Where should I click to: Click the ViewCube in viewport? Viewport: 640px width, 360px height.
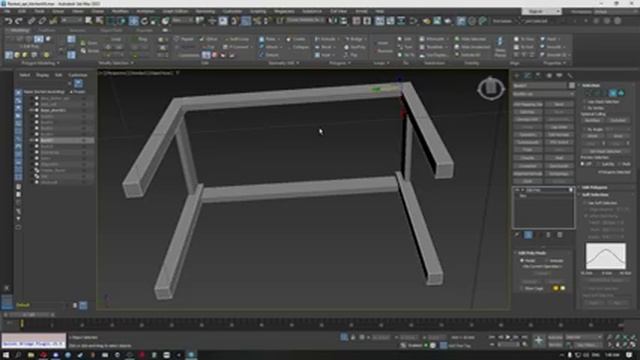click(491, 89)
